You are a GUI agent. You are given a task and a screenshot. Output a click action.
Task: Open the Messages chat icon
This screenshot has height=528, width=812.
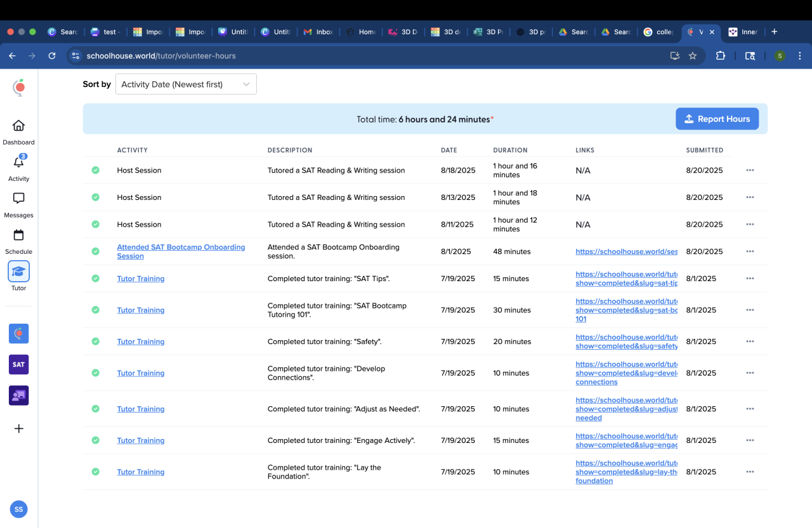coord(18,199)
